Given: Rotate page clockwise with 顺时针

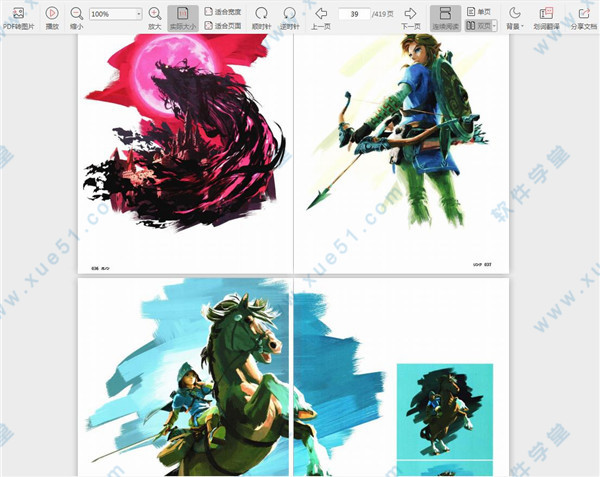Looking at the screenshot, I should point(261,18).
